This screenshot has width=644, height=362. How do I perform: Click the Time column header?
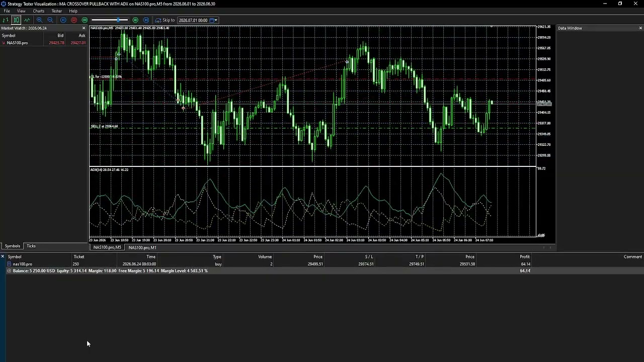pyautogui.click(x=151, y=257)
